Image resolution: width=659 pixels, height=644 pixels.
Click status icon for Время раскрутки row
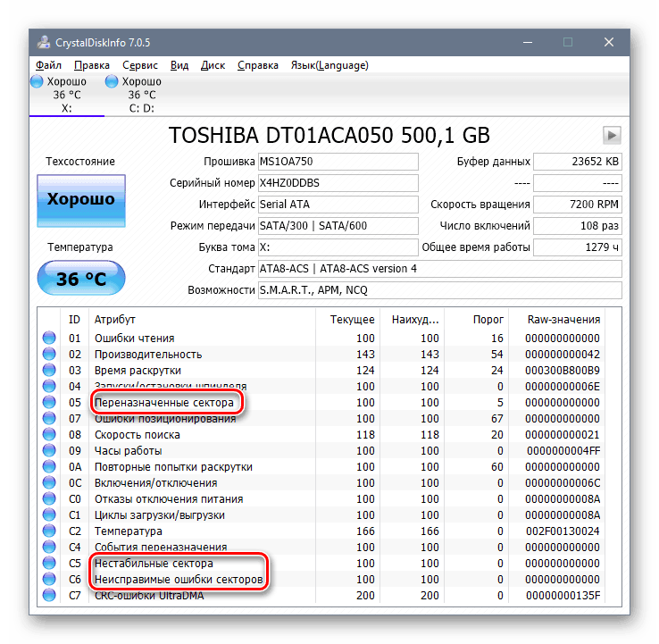coord(49,370)
